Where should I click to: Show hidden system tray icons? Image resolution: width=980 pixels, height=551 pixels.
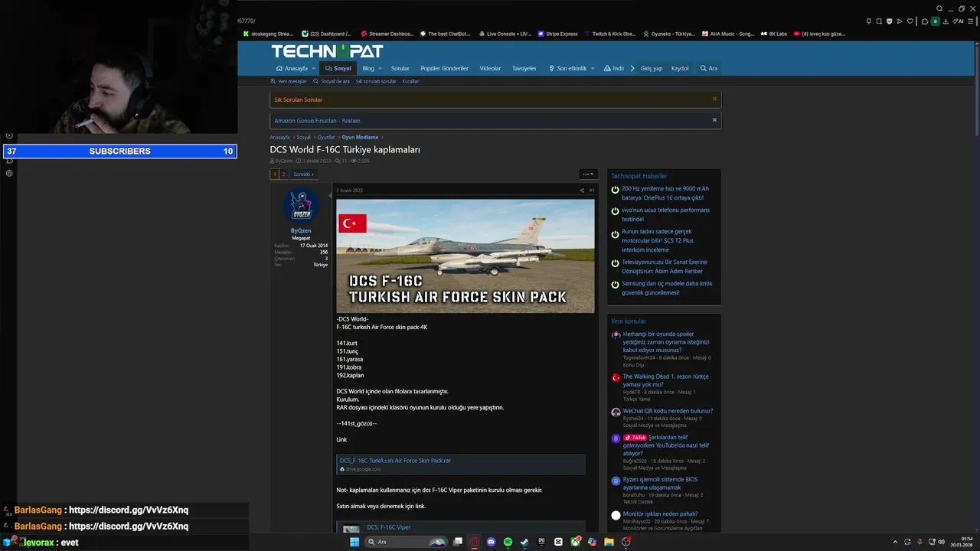coord(896,542)
